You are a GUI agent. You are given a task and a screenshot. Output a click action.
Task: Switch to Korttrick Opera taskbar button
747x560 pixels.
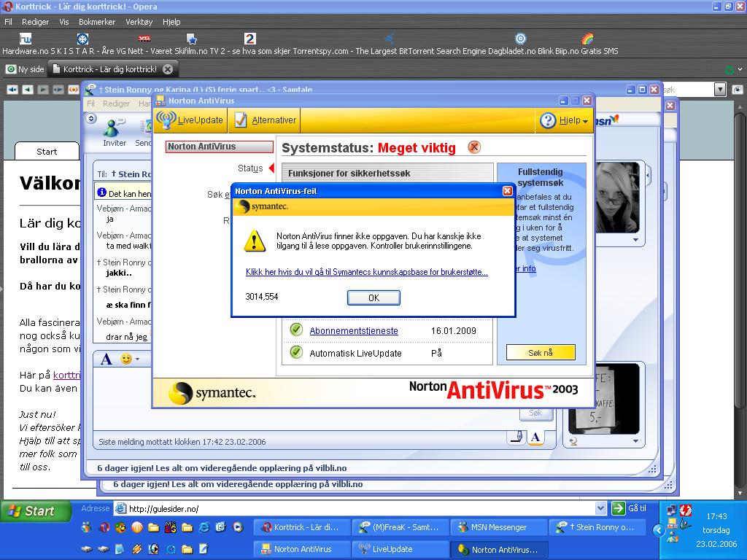301,527
